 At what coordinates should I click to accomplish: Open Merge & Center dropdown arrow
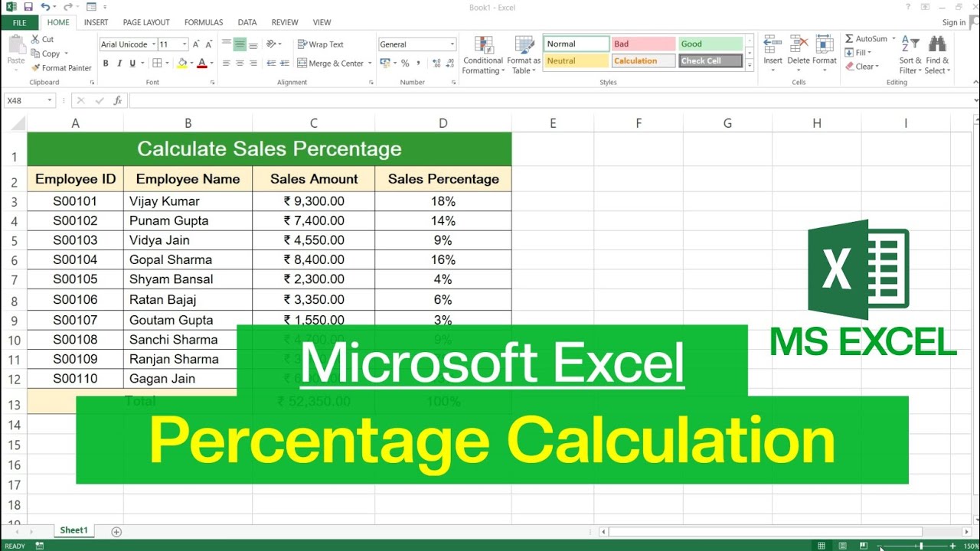tap(371, 64)
